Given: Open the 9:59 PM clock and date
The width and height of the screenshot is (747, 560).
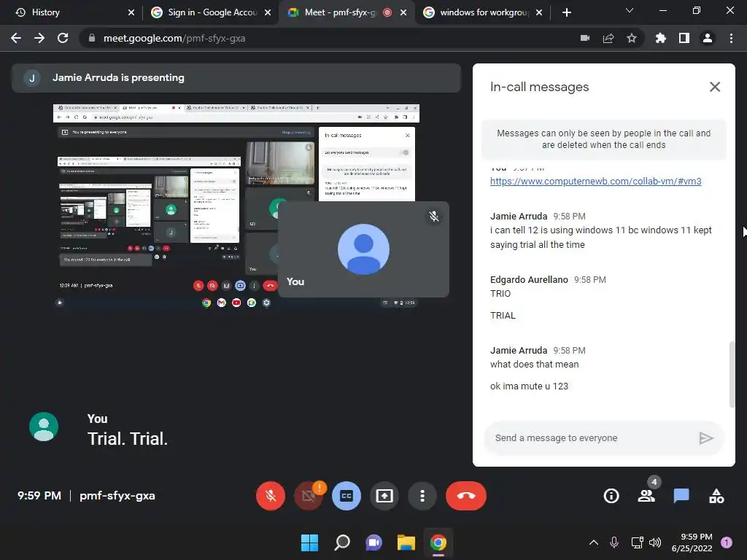Looking at the screenshot, I should [692, 542].
